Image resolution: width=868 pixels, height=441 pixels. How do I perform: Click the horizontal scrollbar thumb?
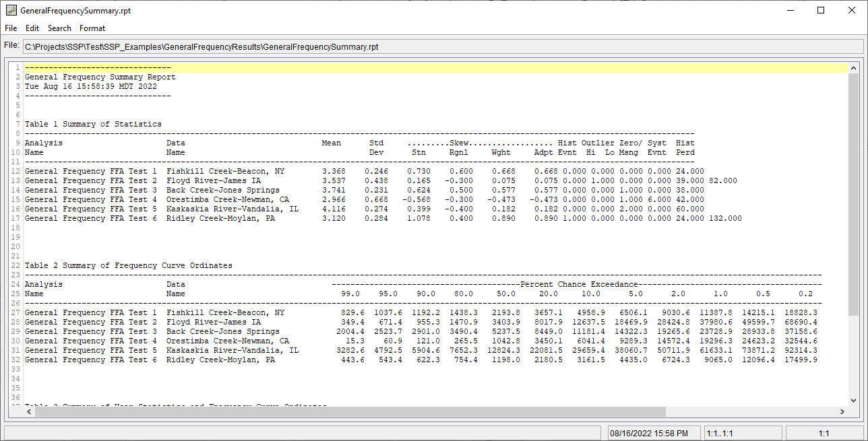(x=350, y=412)
